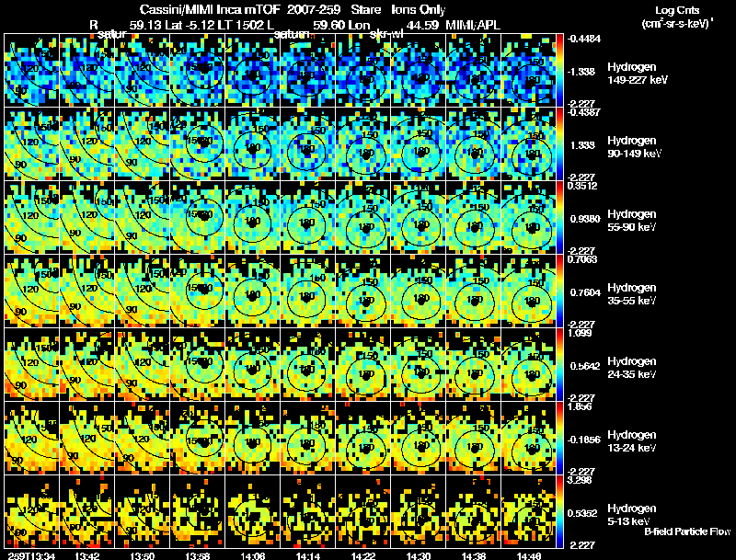This screenshot has width=736, height=560.
Task: Click the 'Cassini/MIMI Inca mTOF' title text
Action: [x=210, y=9]
